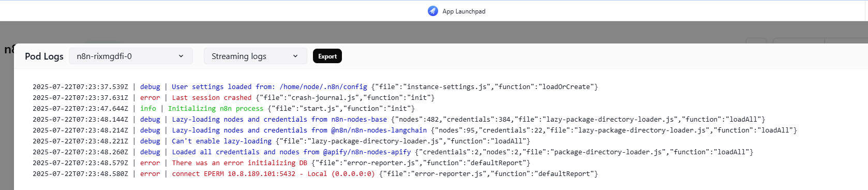Click the App Launchpad title text

point(464,11)
